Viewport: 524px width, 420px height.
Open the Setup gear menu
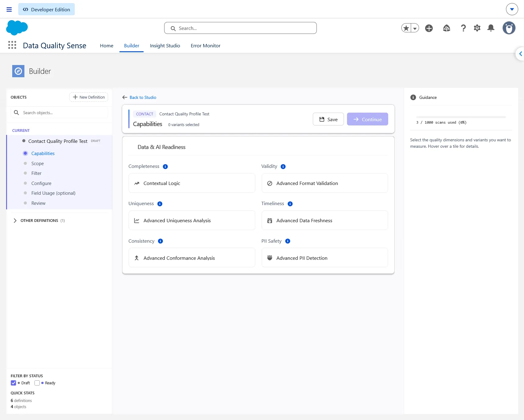click(477, 28)
